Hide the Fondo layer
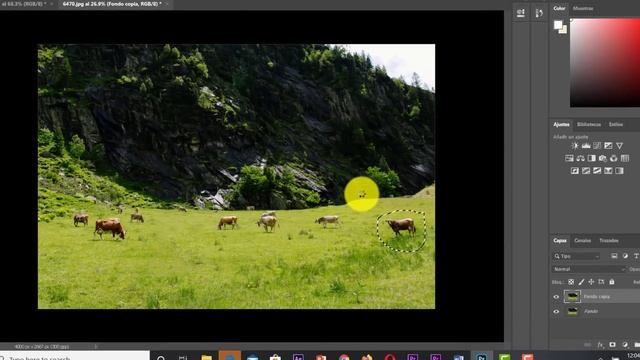 [x=556, y=311]
